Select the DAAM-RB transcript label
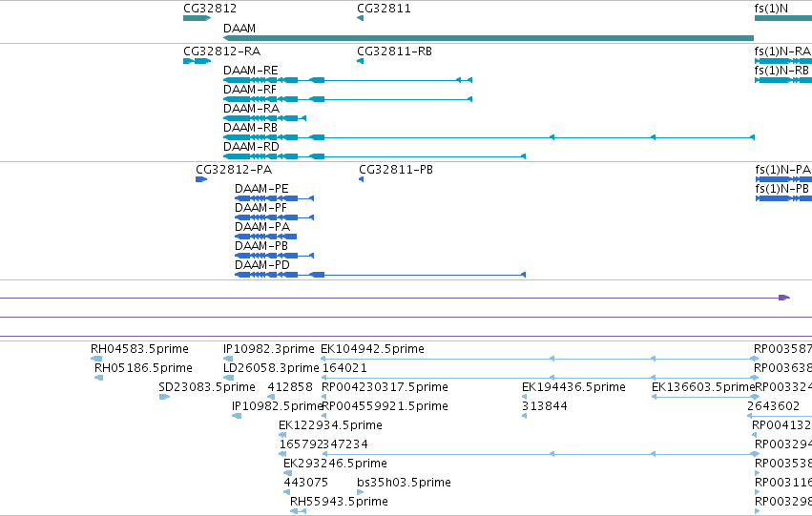This screenshot has width=812, height=516. pos(250,128)
